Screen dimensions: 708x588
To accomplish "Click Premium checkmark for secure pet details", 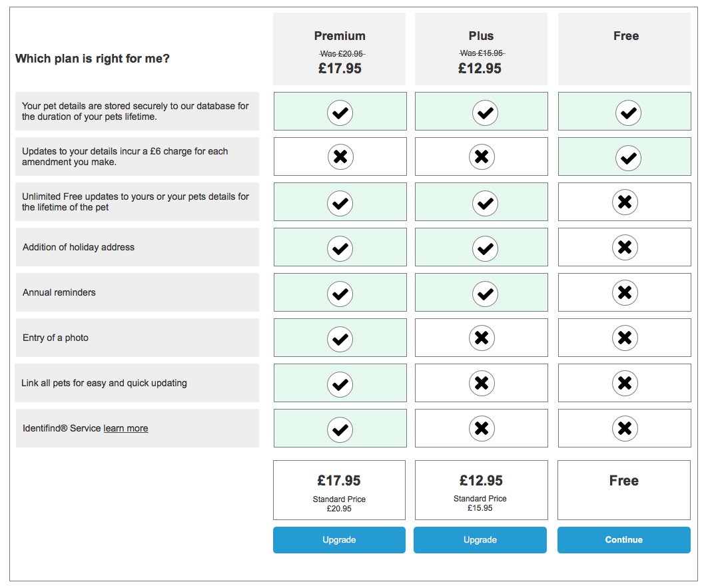I will tap(340, 113).
